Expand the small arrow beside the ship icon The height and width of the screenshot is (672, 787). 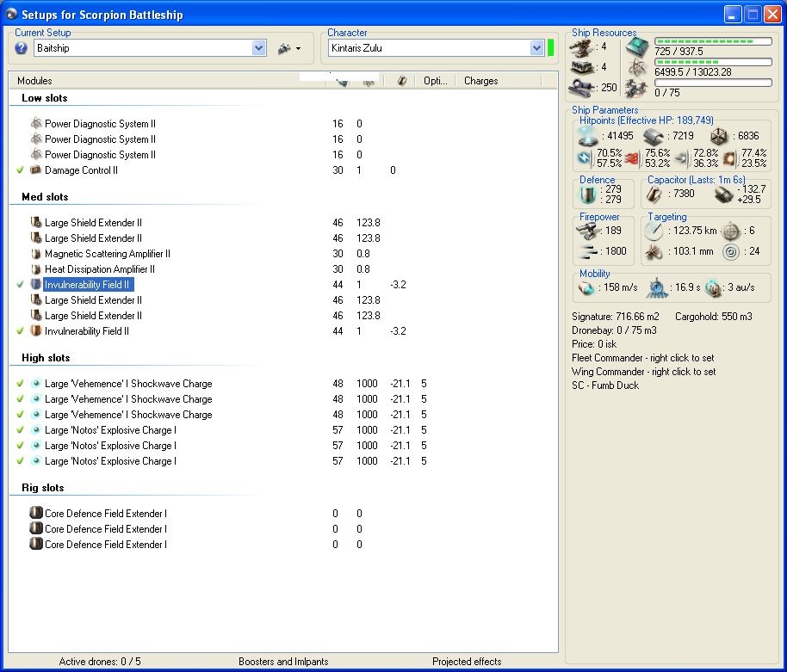(298, 49)
